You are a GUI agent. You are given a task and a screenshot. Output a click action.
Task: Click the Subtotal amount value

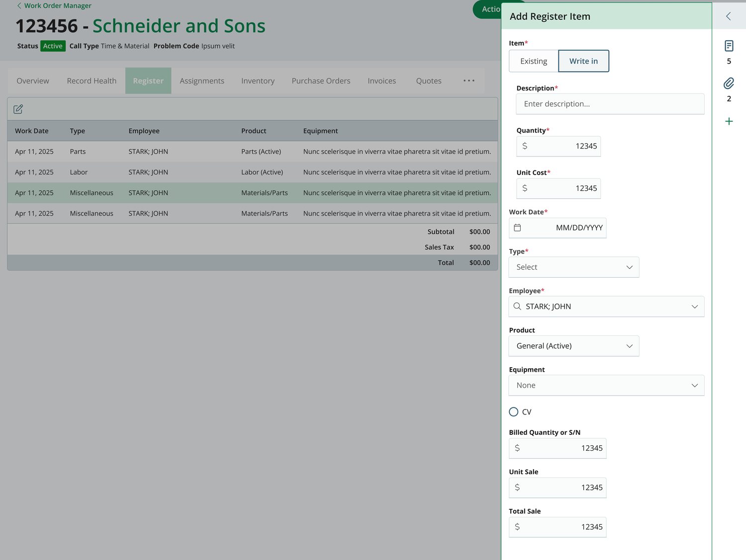480,232
